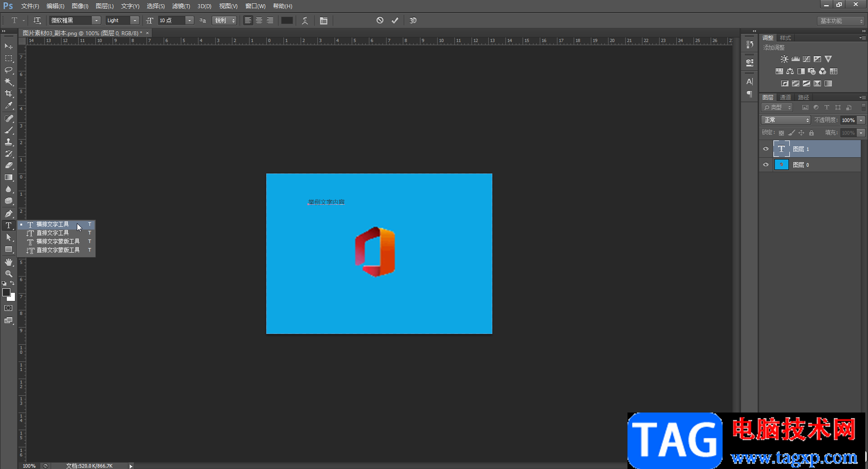Click text color swatch in options bar
This screenshot has height=469, width=868.
click(x=287, y=20)
